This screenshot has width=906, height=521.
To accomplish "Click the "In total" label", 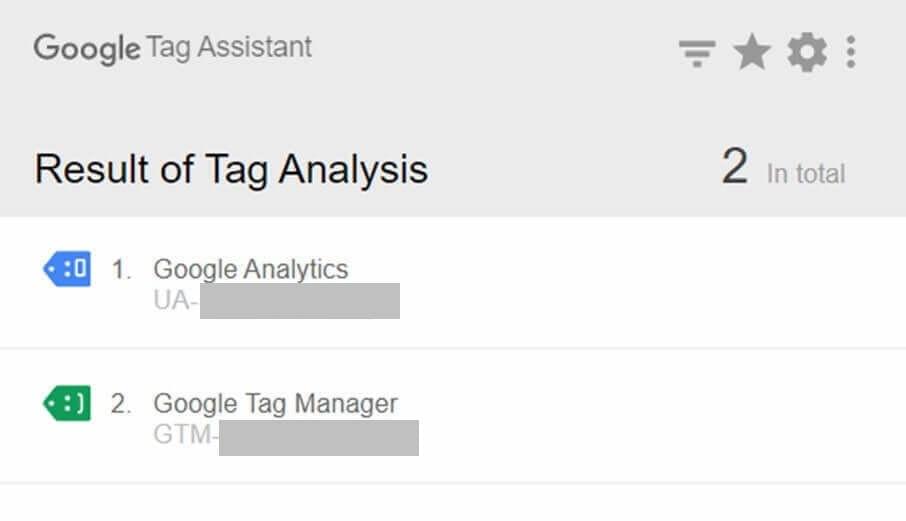I will coord(806,174).
